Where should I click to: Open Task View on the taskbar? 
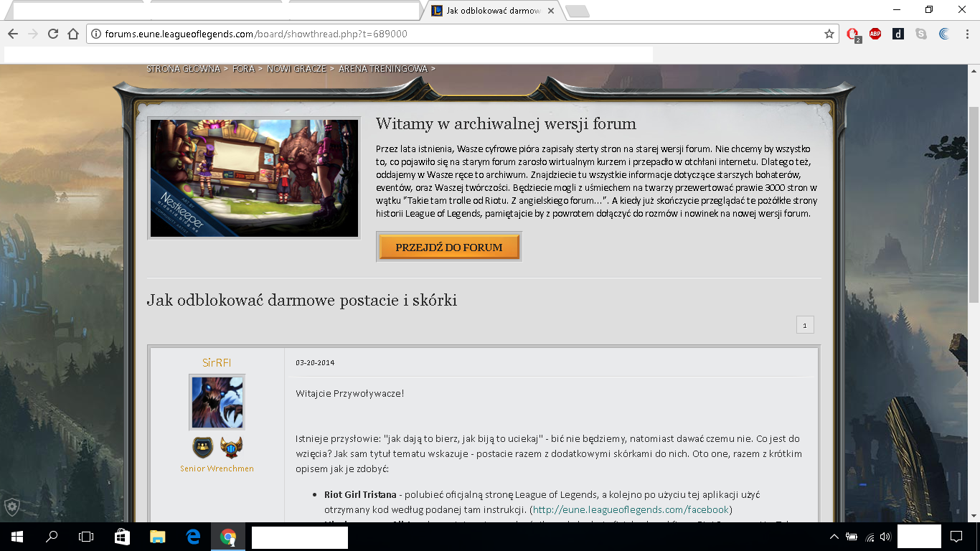[86, 537]
